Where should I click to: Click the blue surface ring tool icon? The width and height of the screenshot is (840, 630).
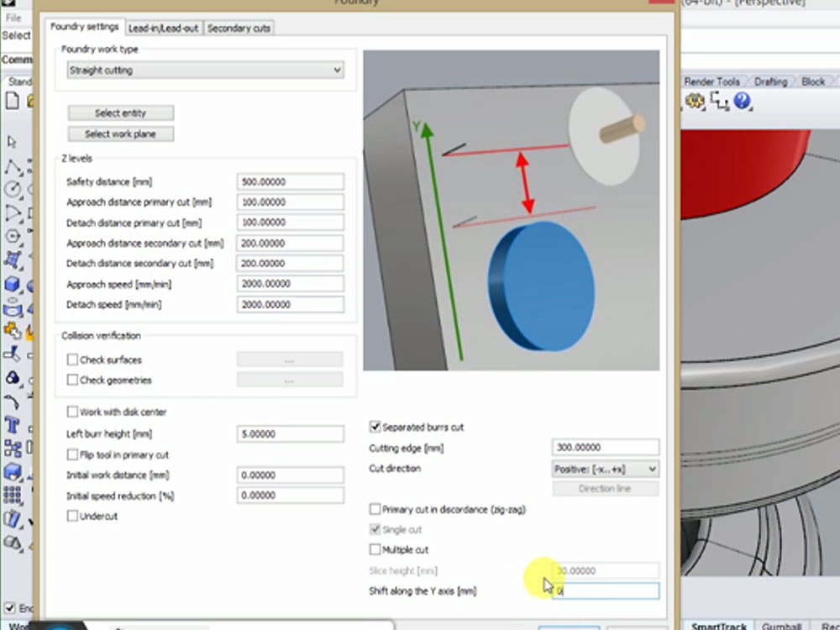pos(13,308)
